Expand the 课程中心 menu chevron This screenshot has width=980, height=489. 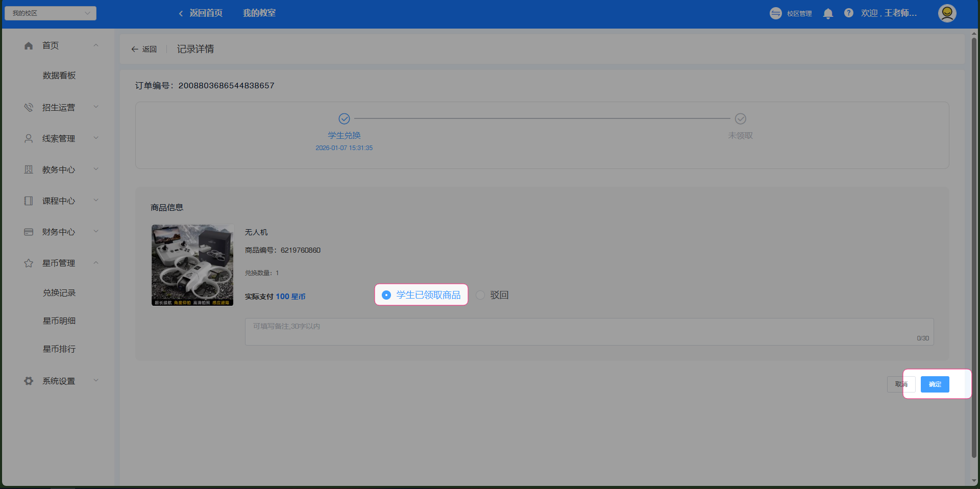click(96, 201)
